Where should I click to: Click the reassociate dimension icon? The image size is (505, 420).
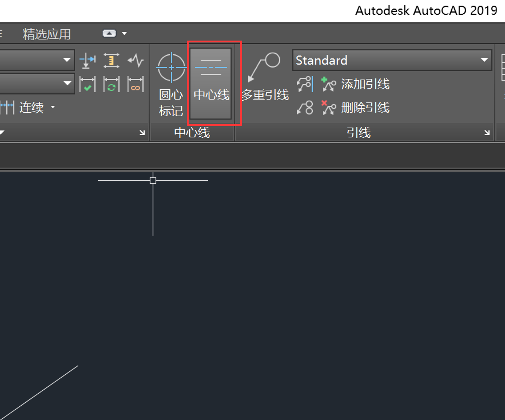(136, 84)
